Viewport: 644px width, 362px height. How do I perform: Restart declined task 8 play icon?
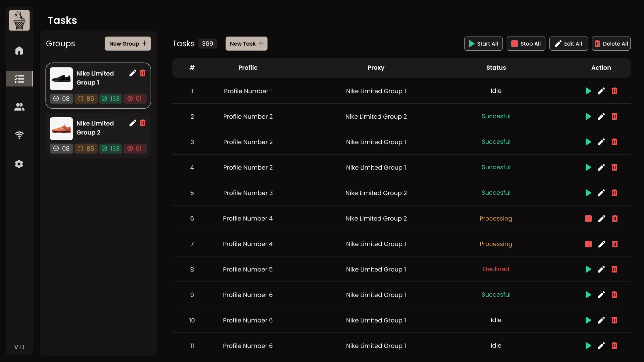[x=588, y=269]
